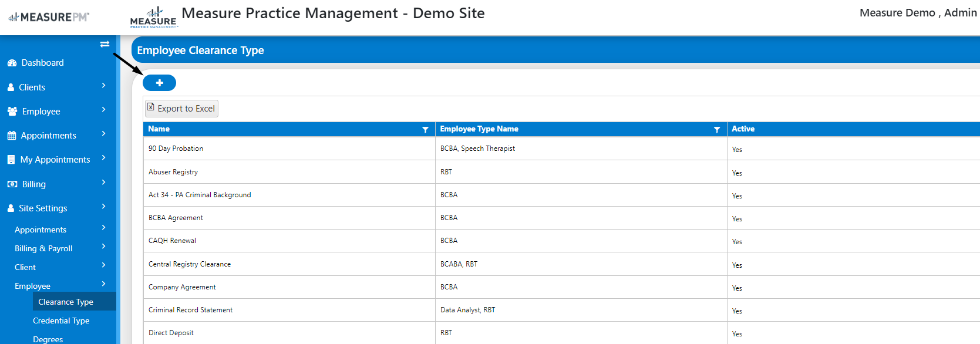
Task: Select the Degrees submenu item
Action: (48, 339)
